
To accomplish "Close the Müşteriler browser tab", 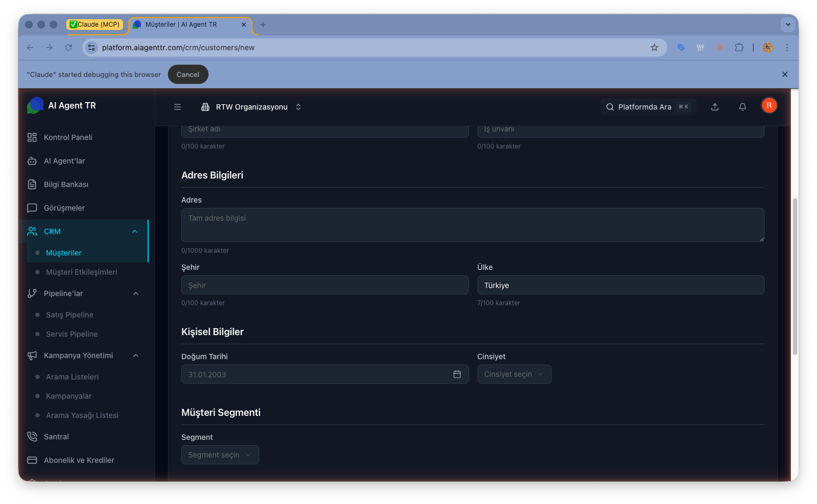I will [x=244, y=25].
